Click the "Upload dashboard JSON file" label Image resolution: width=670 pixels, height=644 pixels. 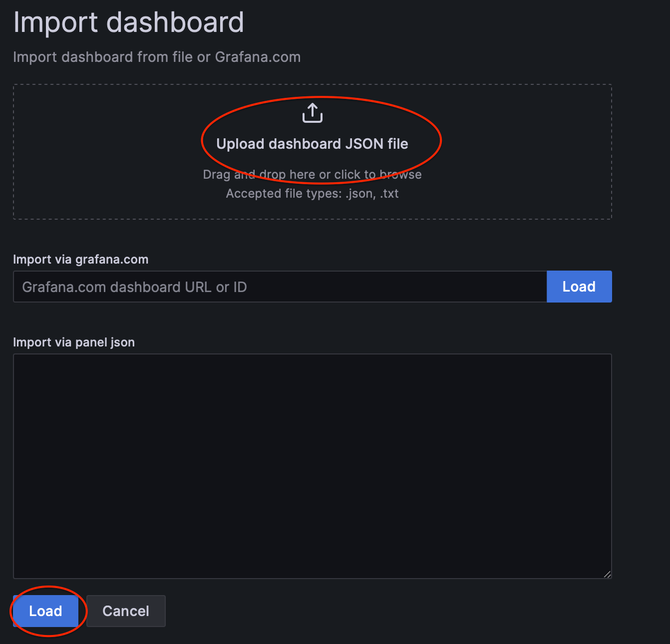pos(312,144)
